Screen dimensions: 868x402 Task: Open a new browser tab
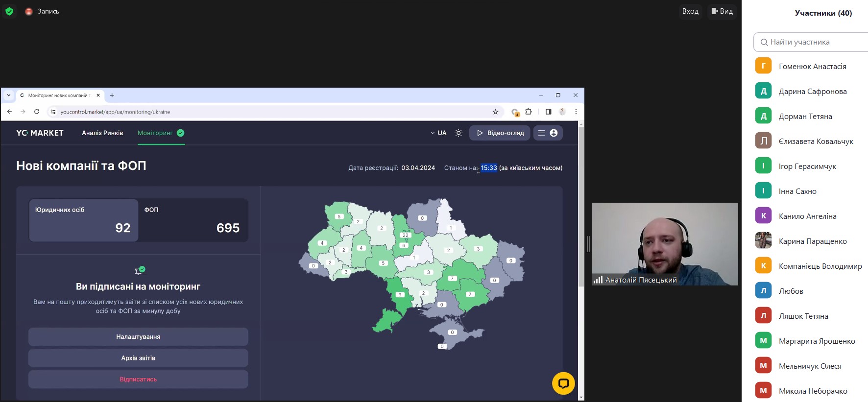click(x=112, y=95)
